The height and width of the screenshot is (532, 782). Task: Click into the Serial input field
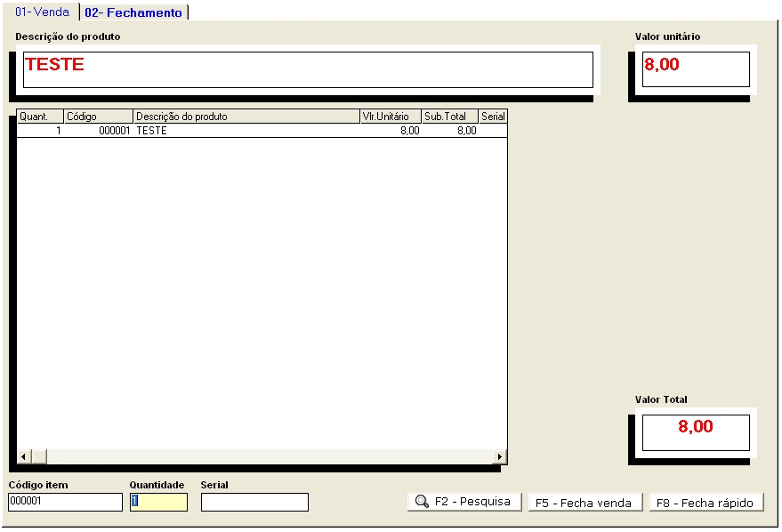tap(254, 502)
